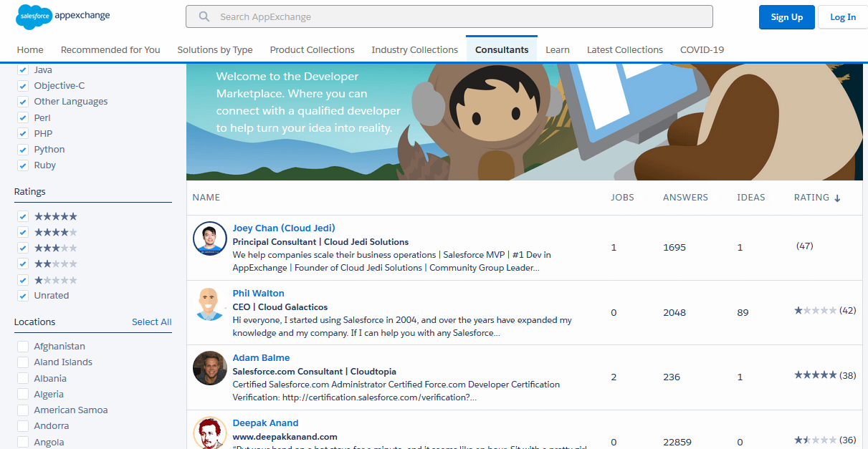Uncheck the Python language checkbox
This screenshot has height=449, width=868.
click(24, 150)
